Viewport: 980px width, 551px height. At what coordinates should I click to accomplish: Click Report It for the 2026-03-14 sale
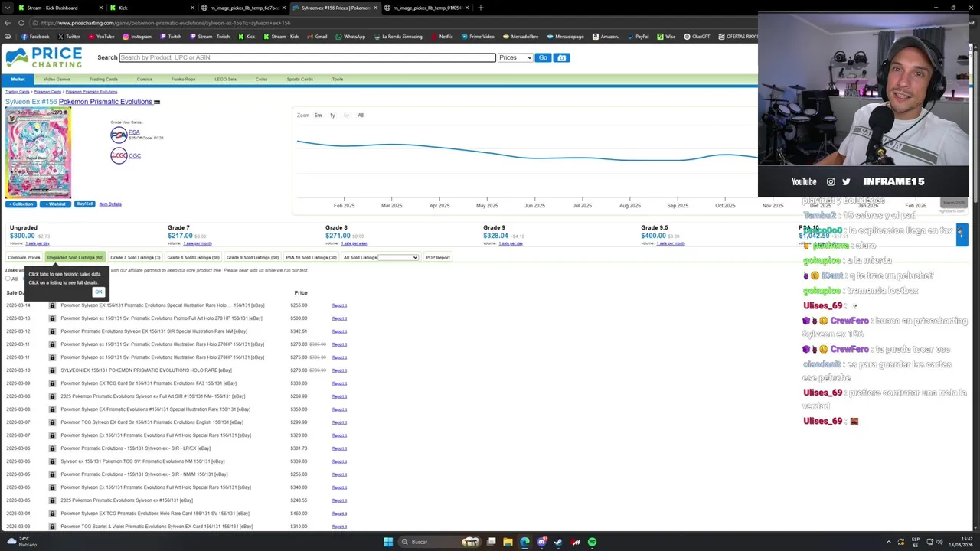(x=339, y=305)
